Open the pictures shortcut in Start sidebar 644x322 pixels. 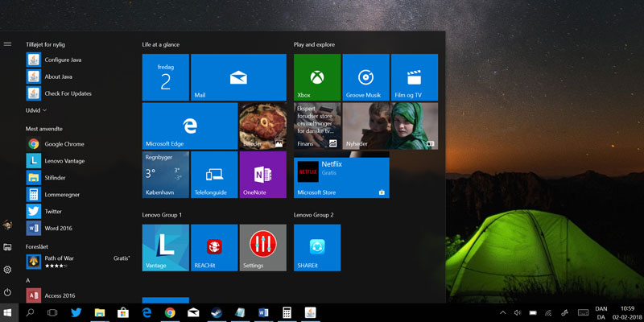pos(7,247)
